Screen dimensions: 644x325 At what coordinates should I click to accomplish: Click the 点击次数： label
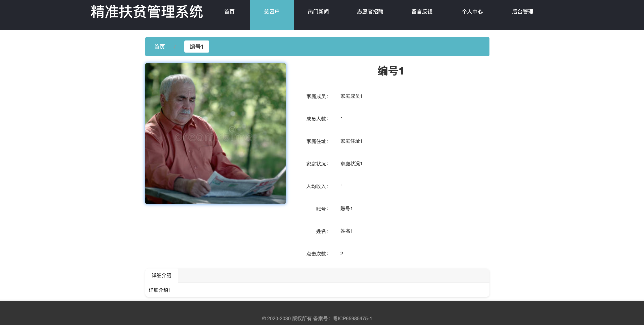click(x=317, y=254)
